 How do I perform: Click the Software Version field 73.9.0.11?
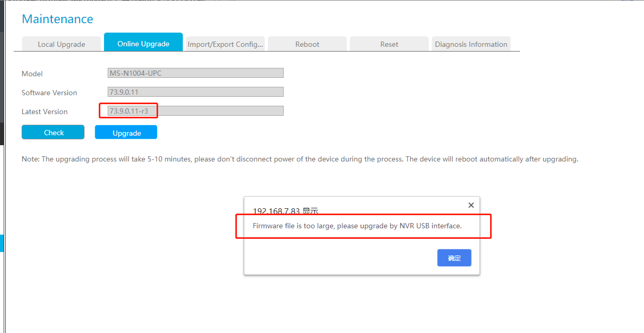pos(195,92)
